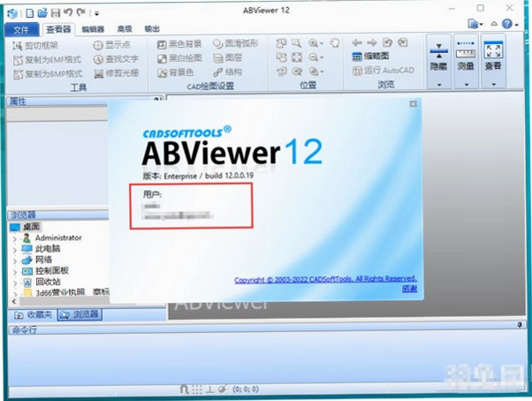Toggle 圆滑弧形 setting

click(x=236, y=43)
